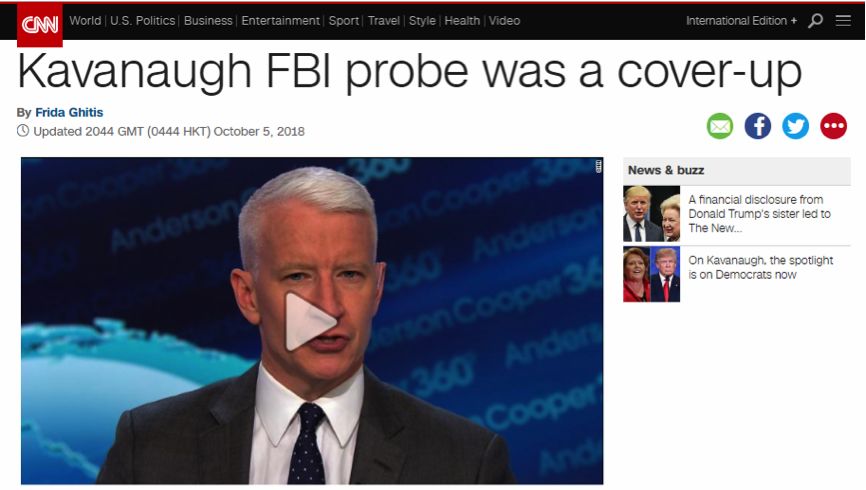The image size is (866, 490).
Task: Click the Trump and sister thumbnail image
Action: click(x=652, y=214)
